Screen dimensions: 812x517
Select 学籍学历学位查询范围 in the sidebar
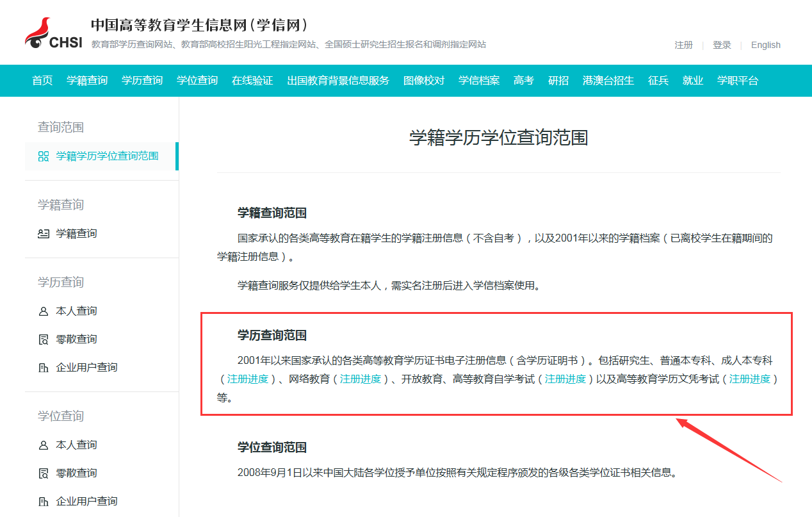click(x=101, y=156)
